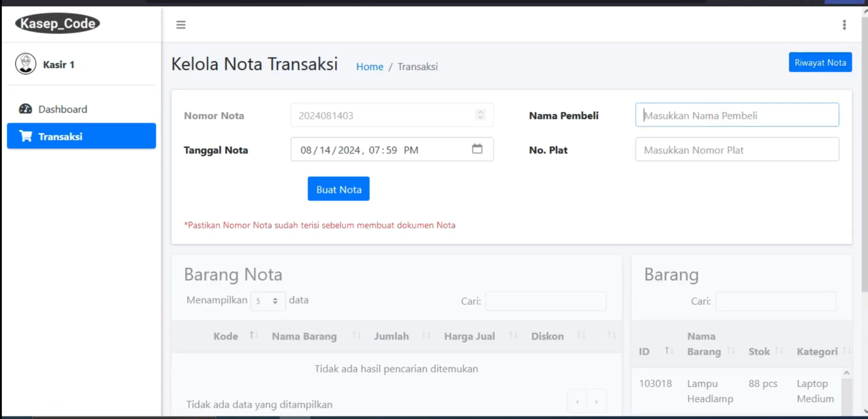Select Transaksi in the sidebar
Image resolution: width=868 pixels, height=419 pixels.
tap(81, 136)
